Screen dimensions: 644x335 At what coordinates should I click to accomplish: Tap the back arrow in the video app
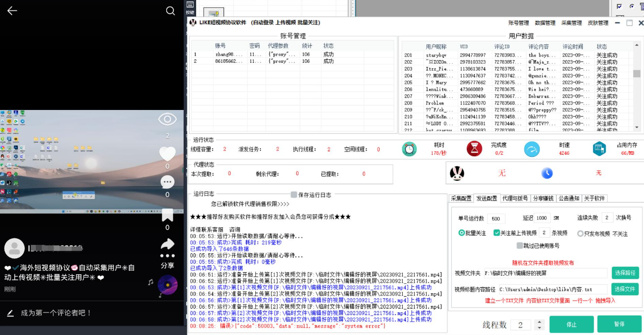(12, 11)
